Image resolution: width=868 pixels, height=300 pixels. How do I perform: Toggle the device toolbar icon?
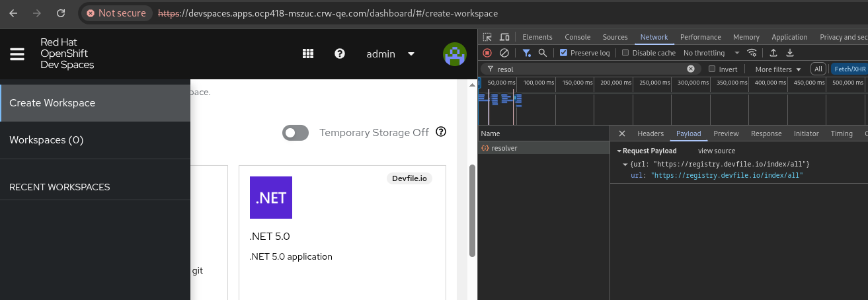(504, 37)
